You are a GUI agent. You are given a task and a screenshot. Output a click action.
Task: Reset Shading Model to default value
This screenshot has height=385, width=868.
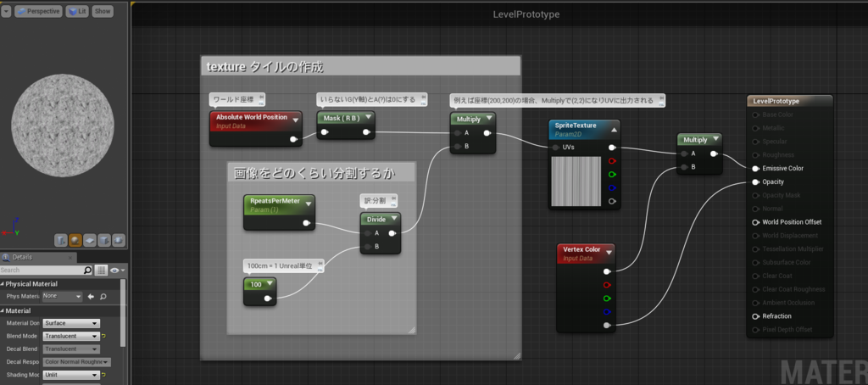[x=103, y=375]
